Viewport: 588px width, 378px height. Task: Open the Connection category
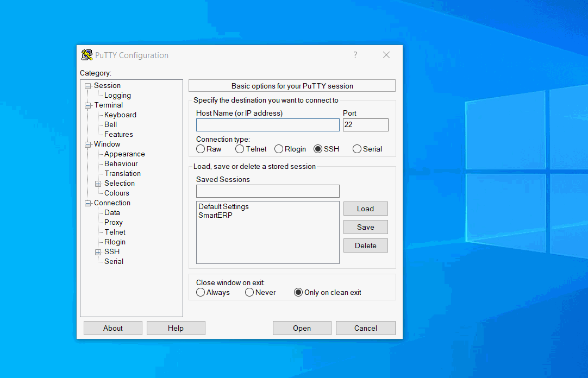tap(112, 203)
